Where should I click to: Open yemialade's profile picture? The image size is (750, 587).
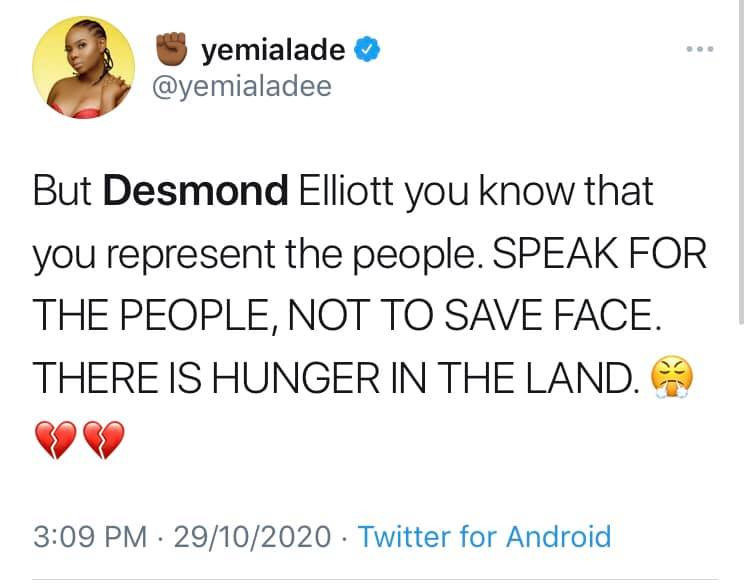(84, 67)
